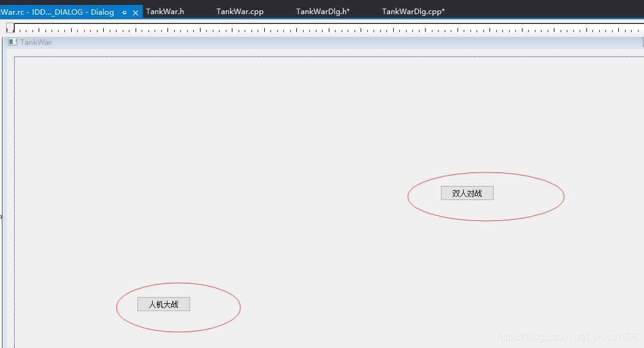Switch to the TankWarDlg.h* tab
The height and width of the screenshot is (348, 644).
tap(323, 12)
